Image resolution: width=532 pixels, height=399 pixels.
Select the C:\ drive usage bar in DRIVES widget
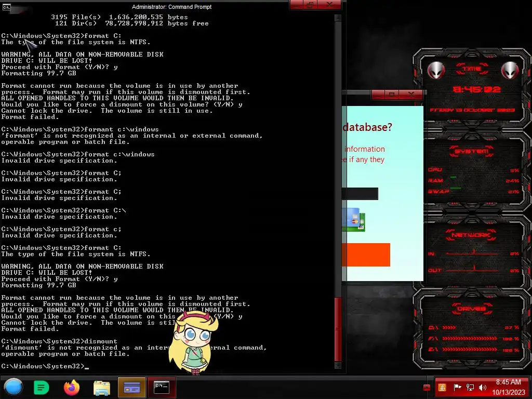pyautogui.click(x=474, y=328)
